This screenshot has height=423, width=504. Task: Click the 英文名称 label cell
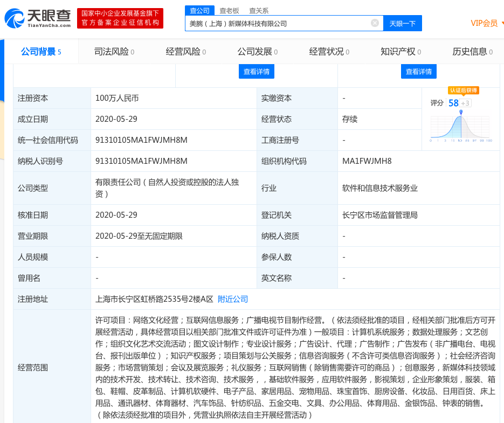[298, 278]
